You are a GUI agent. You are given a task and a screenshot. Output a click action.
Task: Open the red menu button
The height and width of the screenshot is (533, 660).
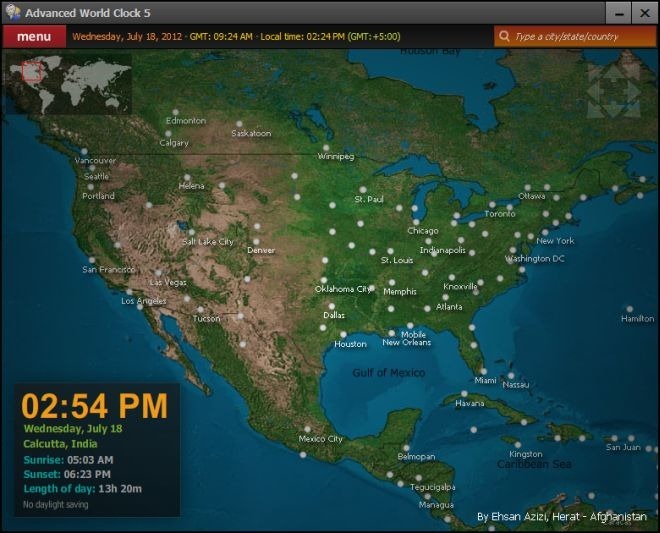coord(34,37)
